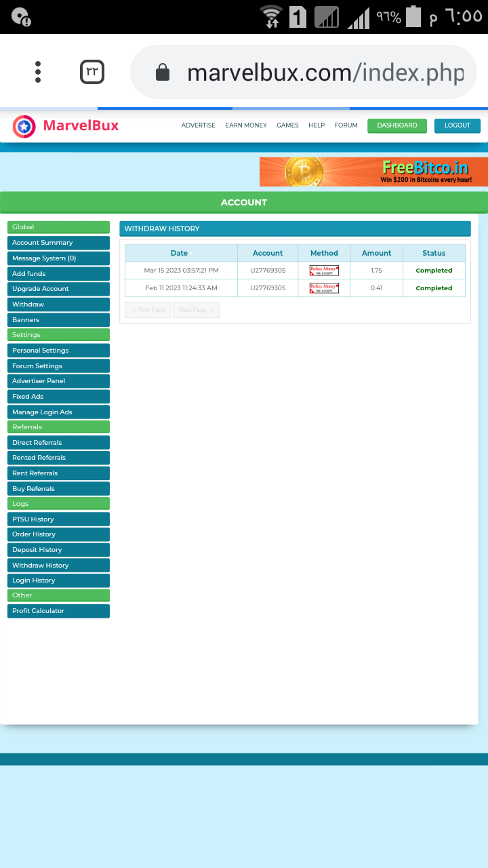Click the Logs section header
This screenshot has width=488, height=868.
coord(58,504)
